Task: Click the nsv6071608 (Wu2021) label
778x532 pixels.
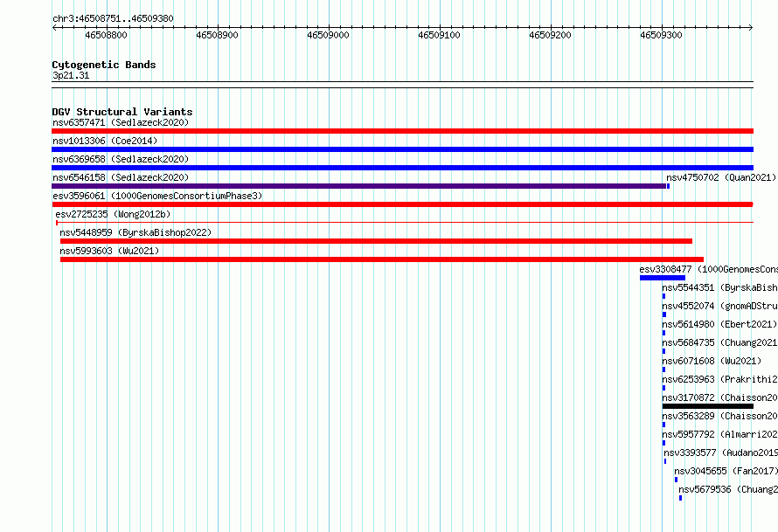Action: click(712, 361)
